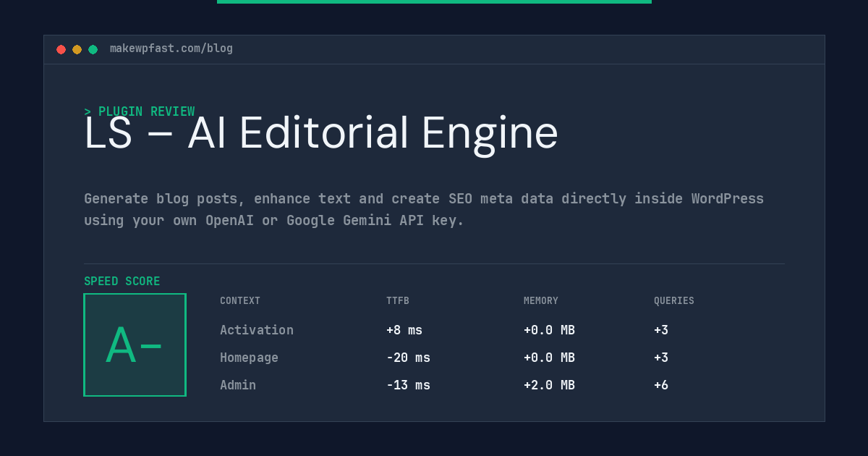Image resolution: width=868 pixels, height=456 pixels.
Task: Click the CONTEXT column header
Action: click(240, 301)
